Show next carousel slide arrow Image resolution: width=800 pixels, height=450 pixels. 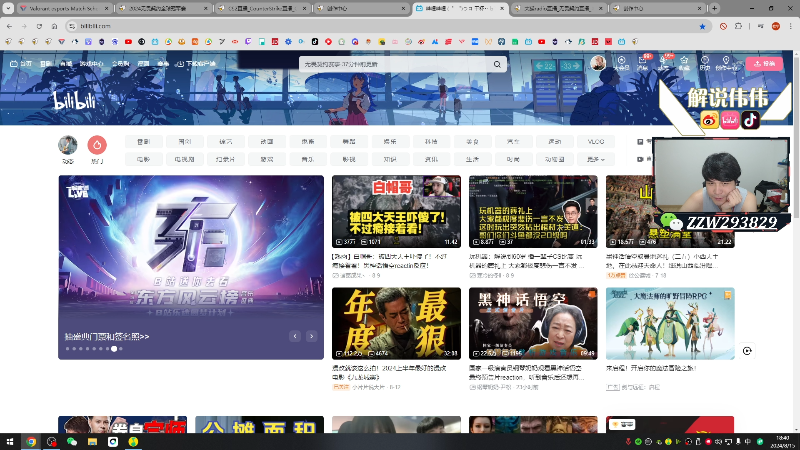click(311, 336)
